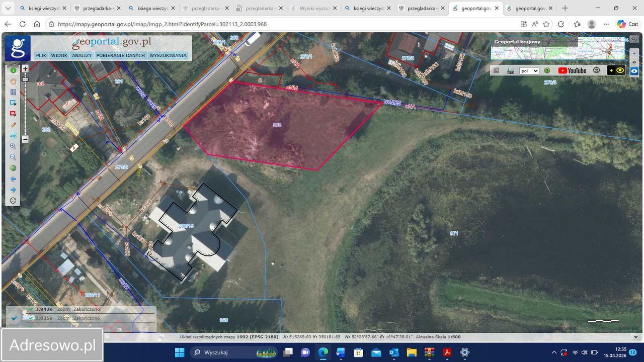Go back in the browser

[8, 24]
